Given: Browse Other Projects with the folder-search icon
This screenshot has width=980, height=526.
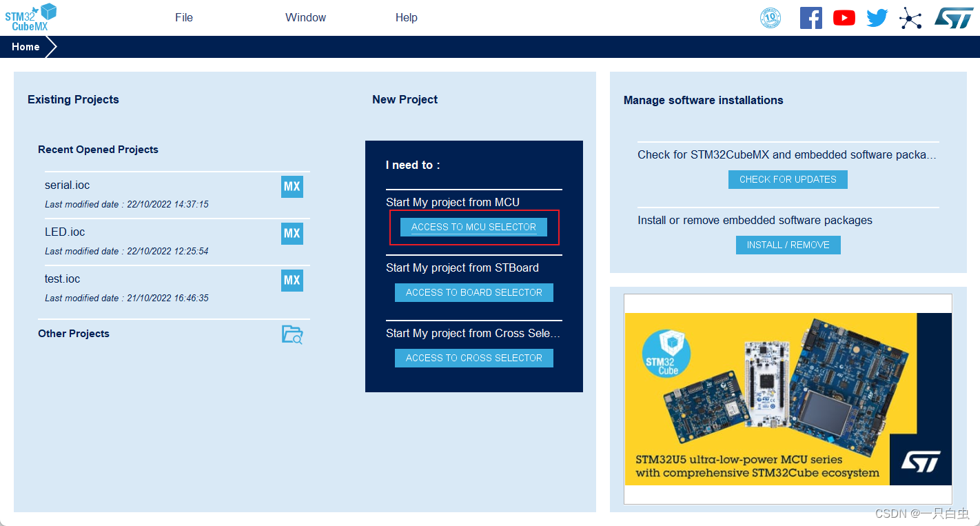Looking at the screenshot, I should 292,334.
